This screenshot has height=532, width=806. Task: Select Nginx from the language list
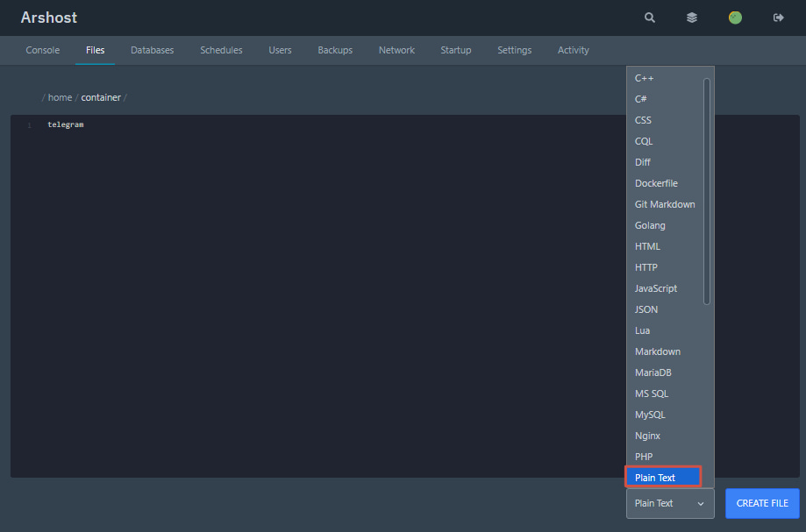664,436
